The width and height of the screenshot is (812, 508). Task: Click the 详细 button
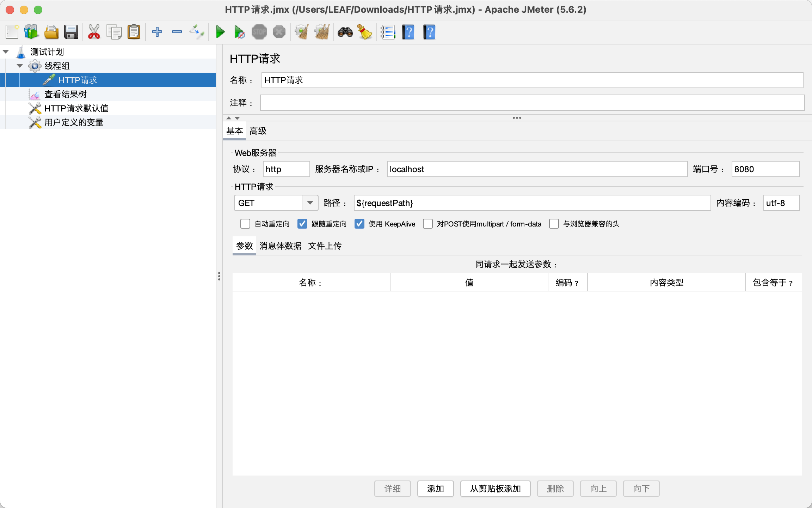pyautogui.click(x=393, y=489)
